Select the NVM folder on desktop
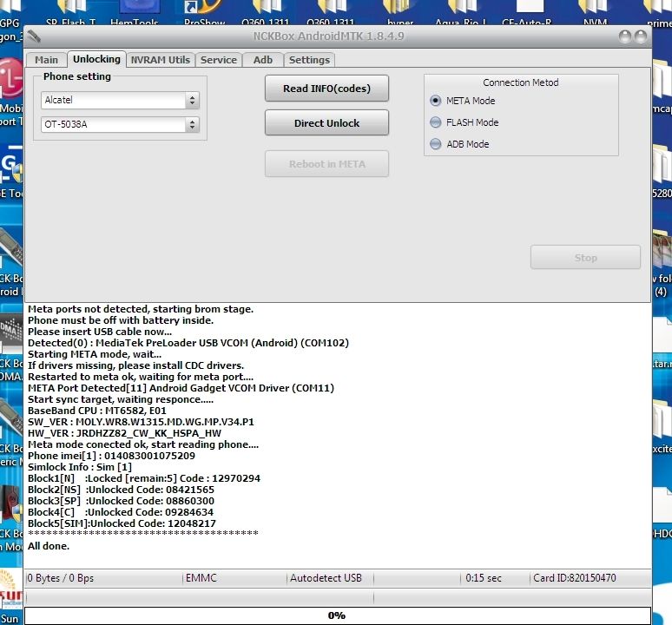672x625 pixels. [x=596, y=12]
